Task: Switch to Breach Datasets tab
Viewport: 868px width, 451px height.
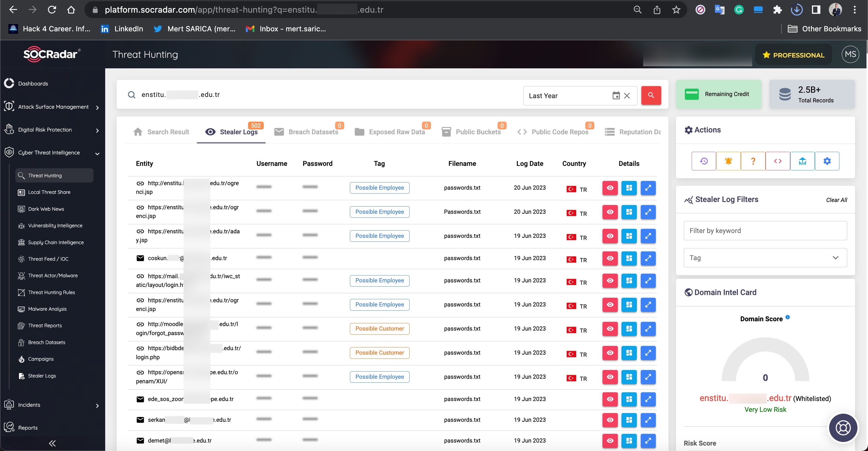Action: [x=306, y=132]
